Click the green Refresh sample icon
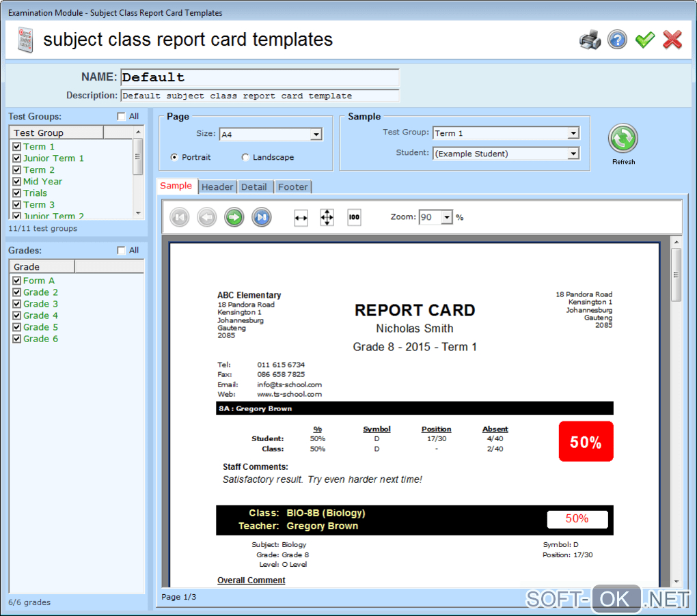697x616 pixels. [623, 138]
